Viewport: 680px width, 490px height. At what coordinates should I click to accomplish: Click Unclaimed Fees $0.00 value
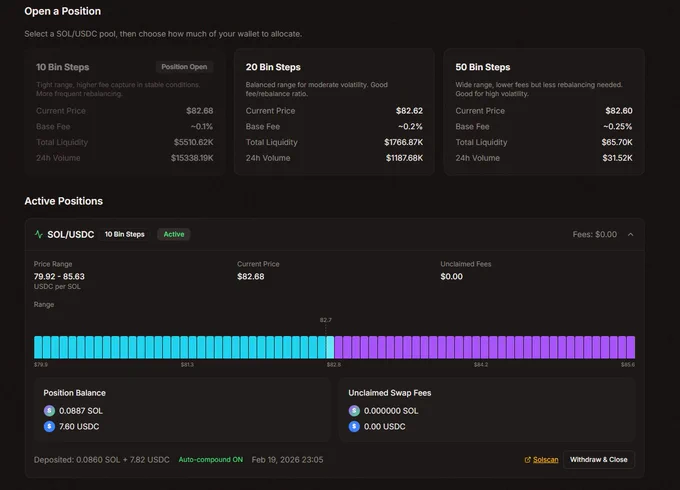(451, 276)
